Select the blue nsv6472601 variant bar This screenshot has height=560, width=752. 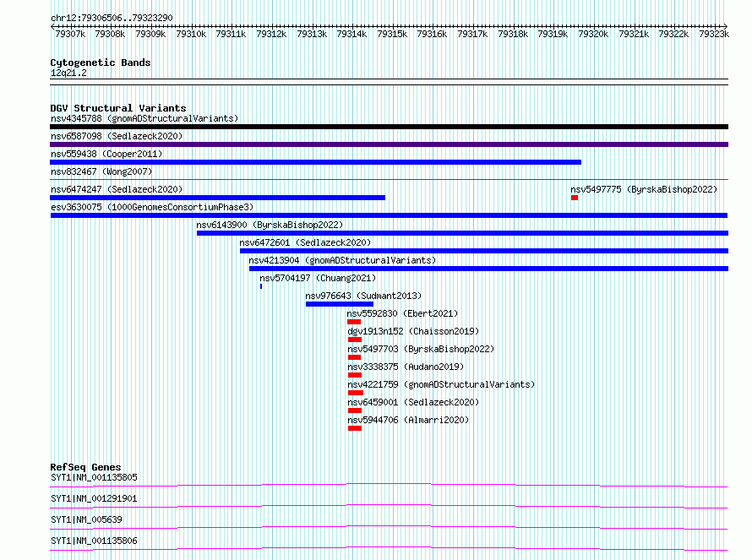(484, 251)
